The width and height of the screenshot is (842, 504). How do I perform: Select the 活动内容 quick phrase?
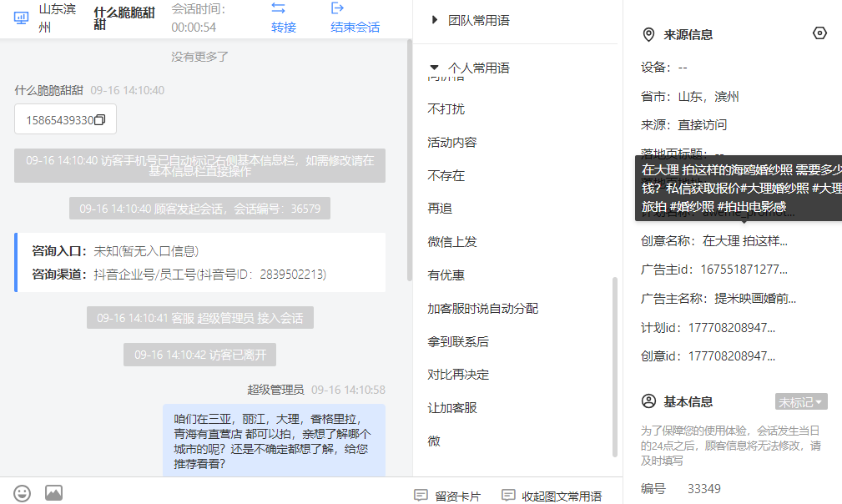(x=452, y=142)
